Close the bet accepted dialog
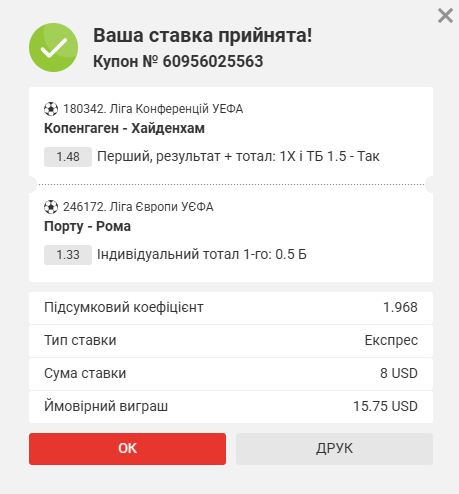This screenshot has width=459, height=494. (x=445, y=16)
